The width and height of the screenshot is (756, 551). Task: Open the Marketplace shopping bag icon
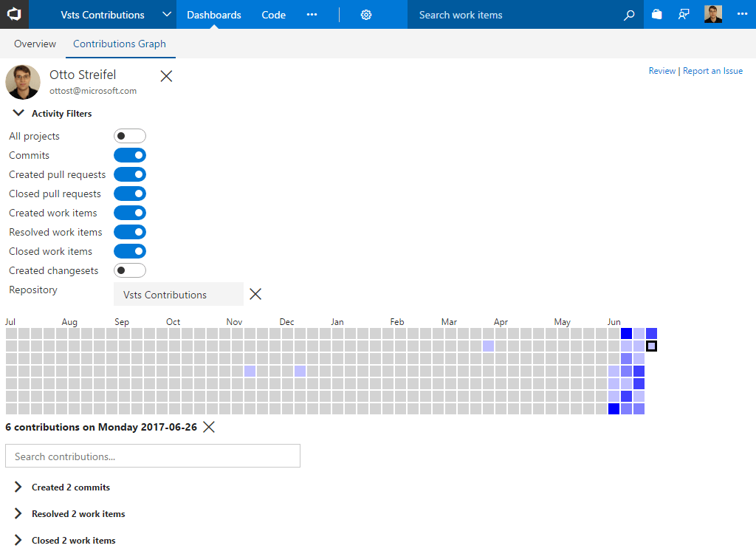(656, 14)
